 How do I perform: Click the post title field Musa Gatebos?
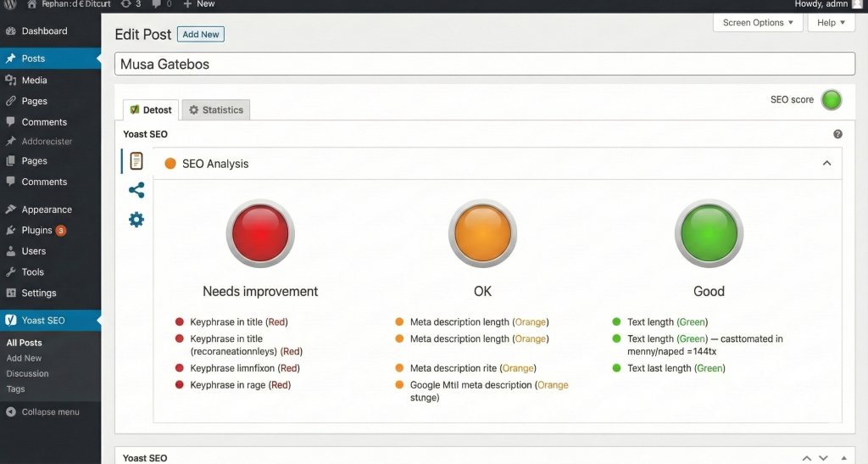pyautogui.click(x=484, y=64)
